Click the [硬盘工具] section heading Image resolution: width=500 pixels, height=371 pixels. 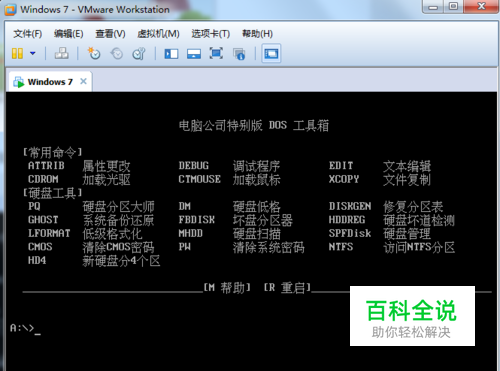click(52, 193)
